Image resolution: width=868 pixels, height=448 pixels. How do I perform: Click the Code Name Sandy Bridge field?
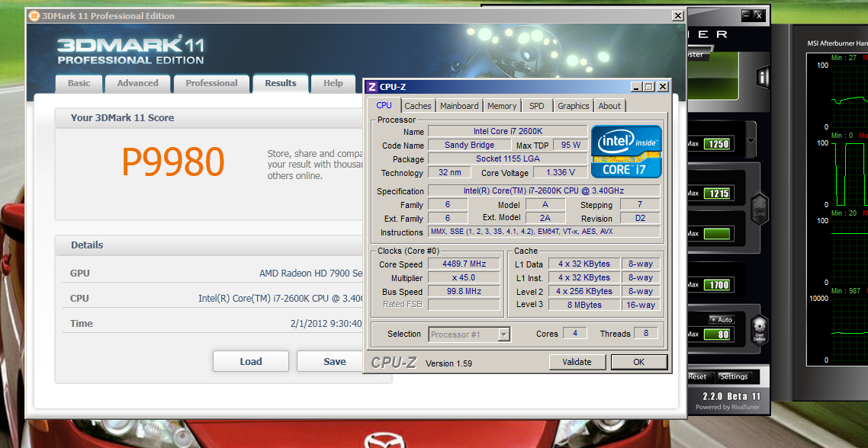469,145
